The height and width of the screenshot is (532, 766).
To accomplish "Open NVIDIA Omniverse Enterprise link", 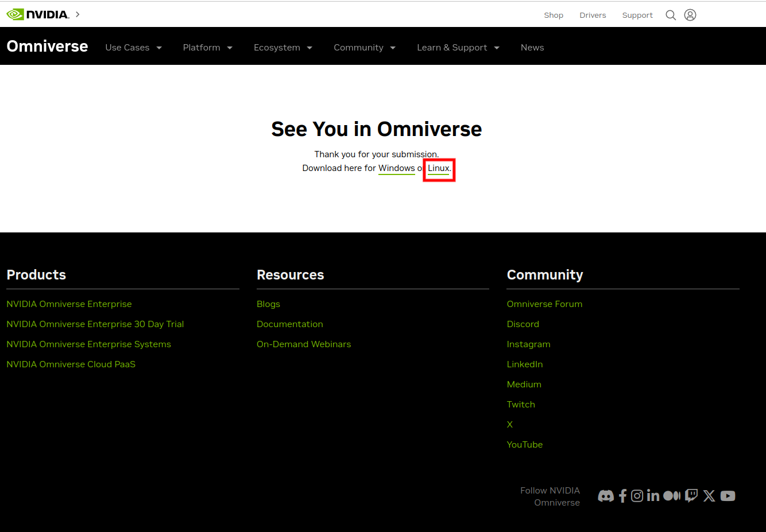I will point(69,304).
